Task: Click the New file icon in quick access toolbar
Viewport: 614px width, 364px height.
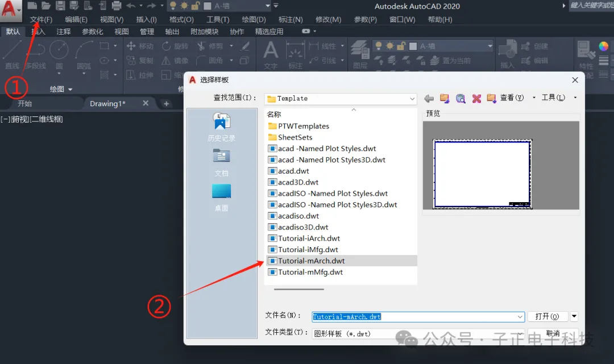Action: [32, 6]
